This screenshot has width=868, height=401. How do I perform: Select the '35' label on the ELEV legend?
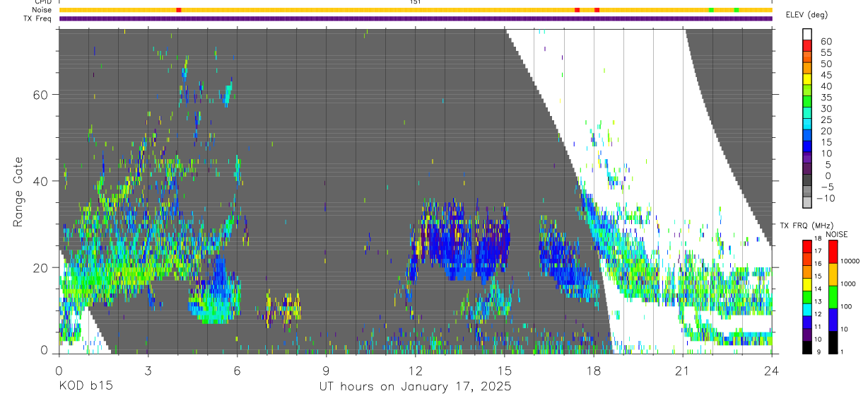[826, 97]
